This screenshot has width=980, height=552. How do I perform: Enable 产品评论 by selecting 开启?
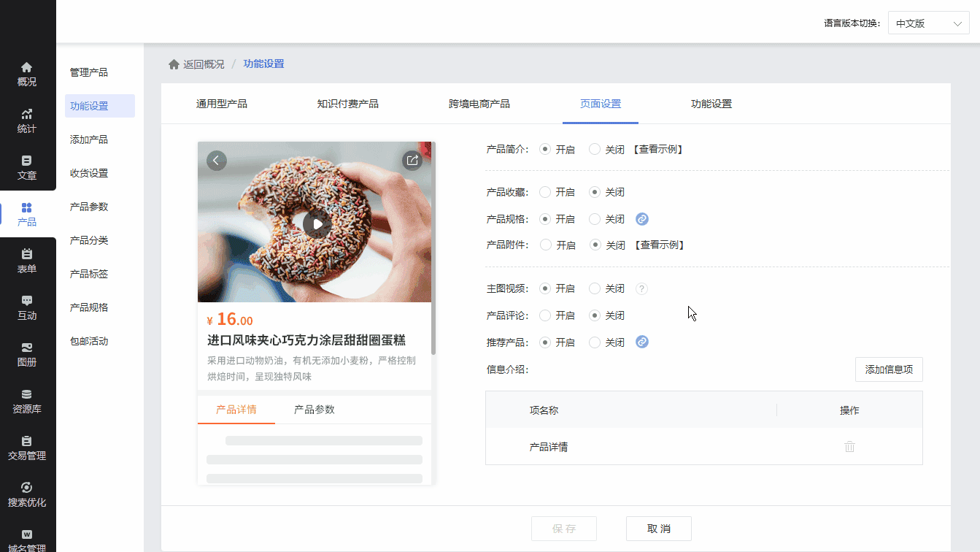[545, 315]
